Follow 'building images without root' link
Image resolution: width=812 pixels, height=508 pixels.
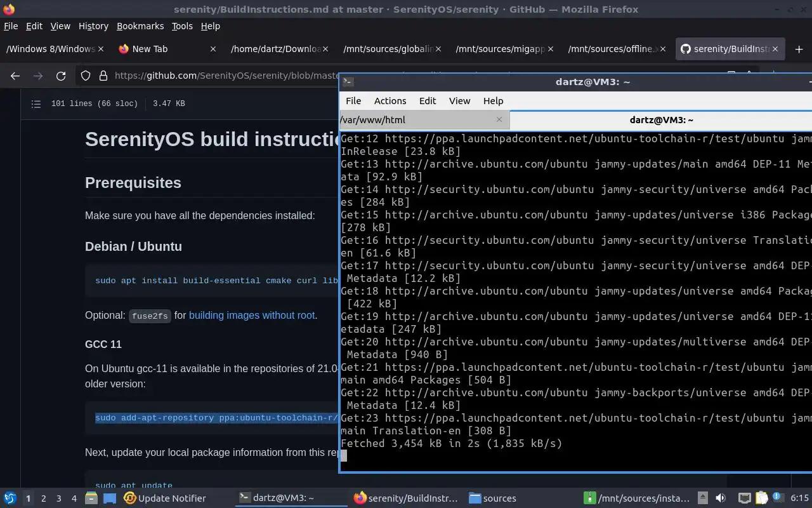252,315
